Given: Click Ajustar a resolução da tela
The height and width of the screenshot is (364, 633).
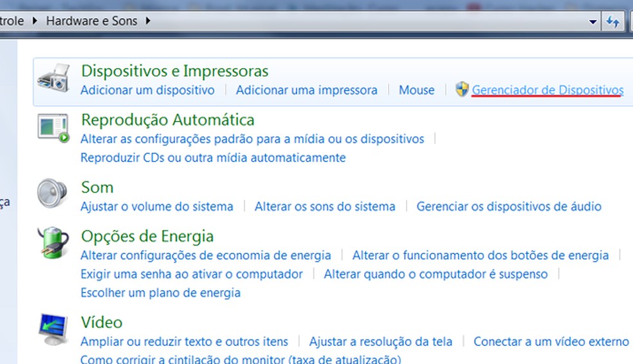Looking at the screenshot, I should pos(381,341).
